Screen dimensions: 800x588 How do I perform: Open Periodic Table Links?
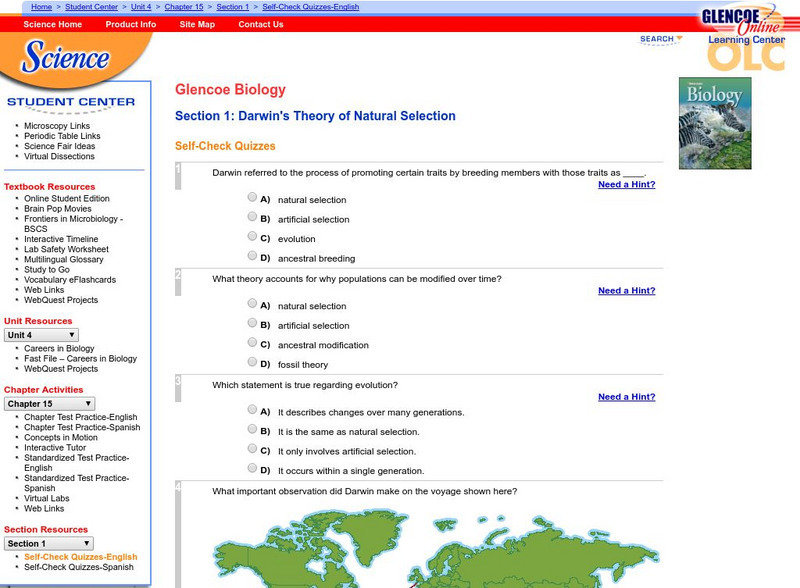pos(62,136)
